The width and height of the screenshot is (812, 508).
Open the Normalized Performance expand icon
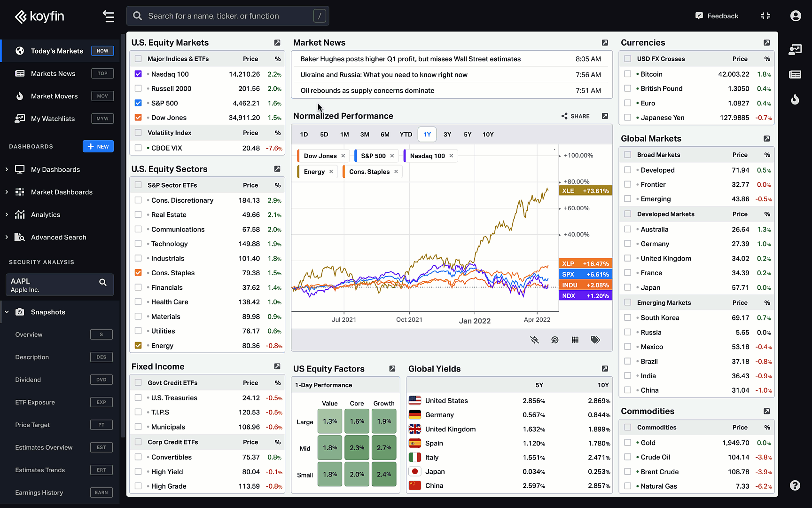pos(605,116)
